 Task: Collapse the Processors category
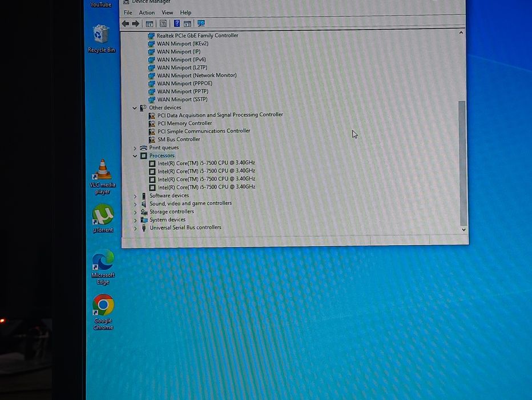click(x=135, y=156)
